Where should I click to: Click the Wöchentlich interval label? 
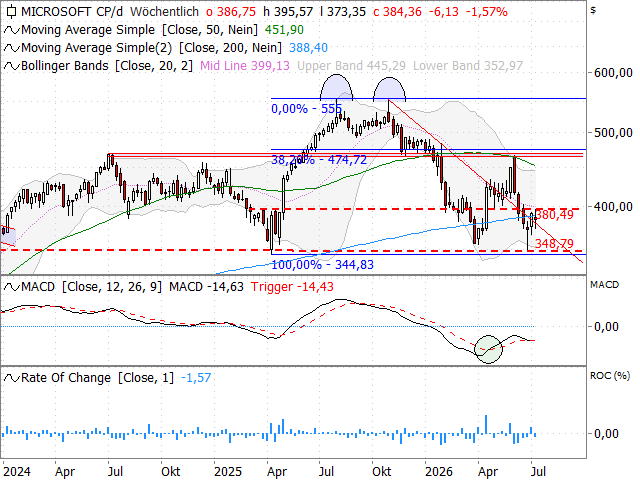[164, 11]
